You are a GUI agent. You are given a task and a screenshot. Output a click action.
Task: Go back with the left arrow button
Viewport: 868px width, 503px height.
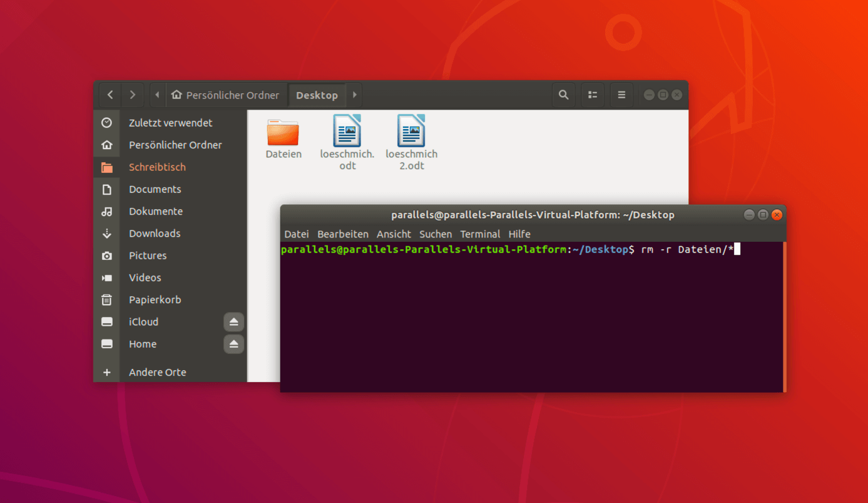(x=110, y=95)
